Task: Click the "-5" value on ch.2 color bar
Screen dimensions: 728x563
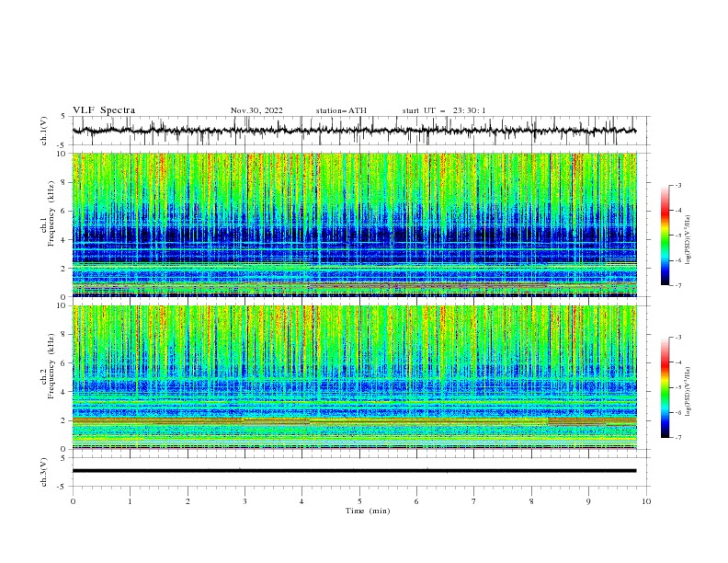Action: (x=677, y=387)
